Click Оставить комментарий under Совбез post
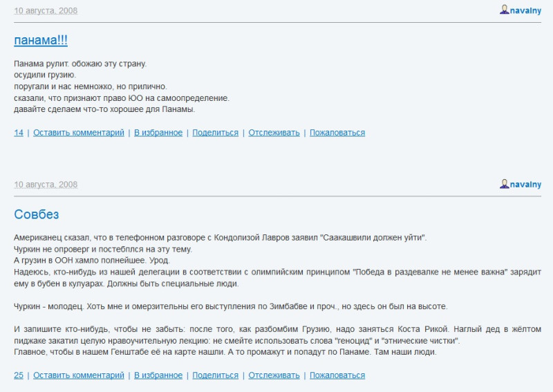This screenshot has width=553, height=392. (x=79, y=375)
